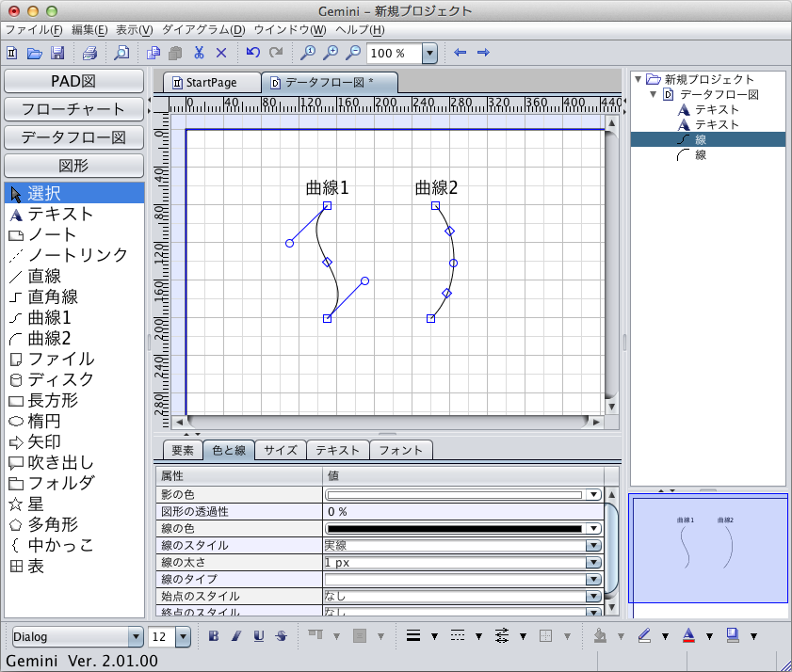Open the PAD図 palette section
Screen dimensions: 792x672
(x=73, y=81)
